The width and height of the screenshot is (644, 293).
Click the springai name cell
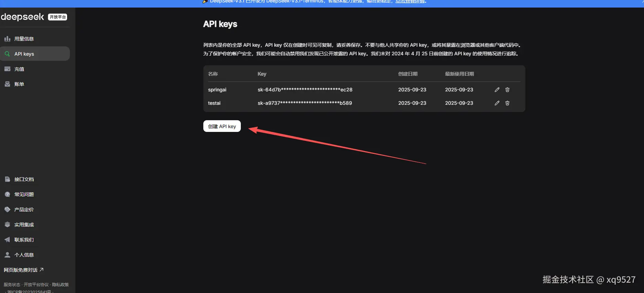(x=217, y=90)
